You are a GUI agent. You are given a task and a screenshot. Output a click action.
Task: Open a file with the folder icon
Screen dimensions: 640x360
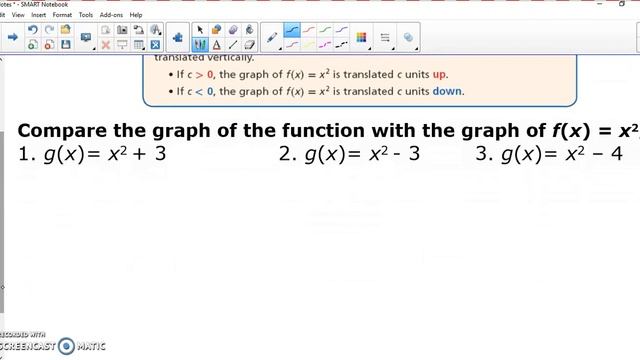[x=65, y=30]
